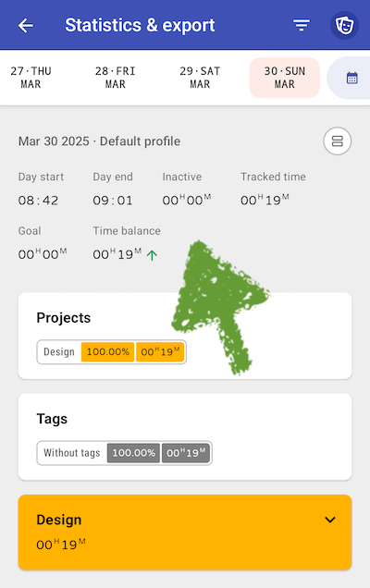The width and height of the screenshot is (370, 588).
Task: Click the orange 00H19M project duration
Action: click(160, 351)
